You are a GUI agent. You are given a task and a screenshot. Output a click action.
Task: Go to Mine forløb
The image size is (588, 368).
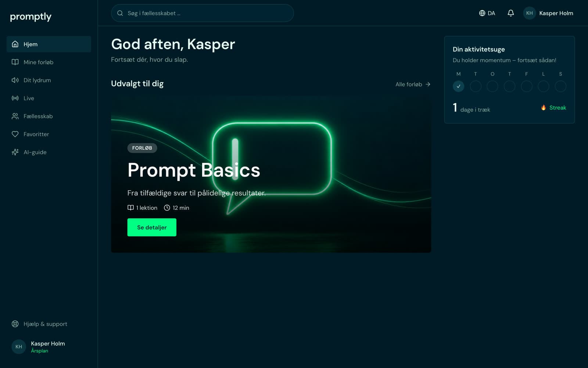coord(49,62)
